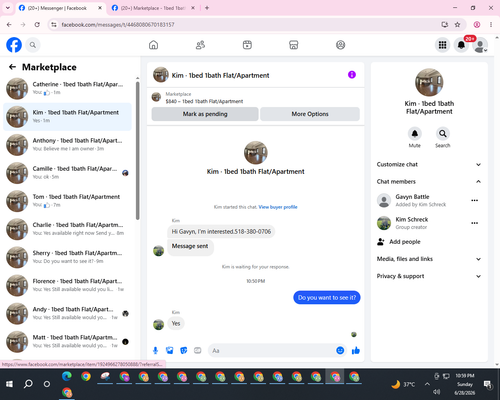This screenshot has height=400, width=500.
Task: Open the Chrome profile avatar icon
Action: tap(477, 24)
